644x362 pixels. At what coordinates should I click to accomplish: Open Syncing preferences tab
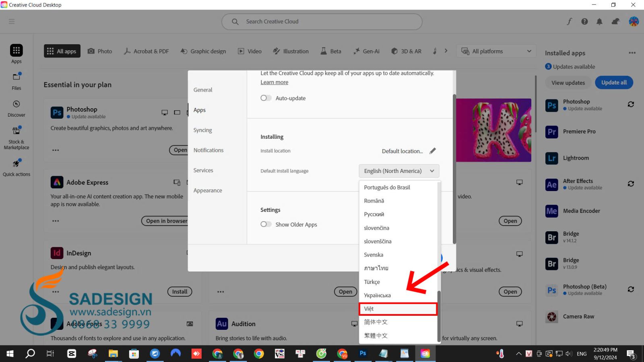click(x=202, y=130)
